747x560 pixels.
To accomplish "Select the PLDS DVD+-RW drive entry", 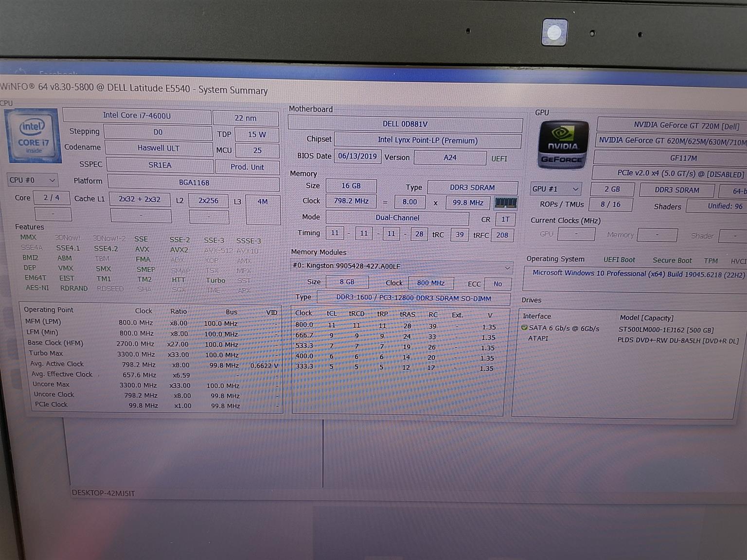I will pyautogui.click(x=677, y=340).
